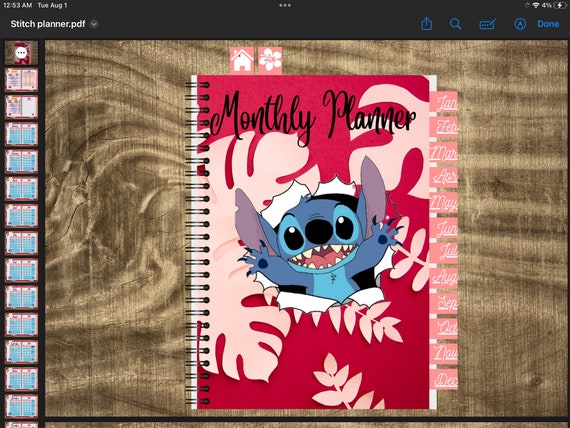Image resolution: width=570 pixels, height=428 pixels.
Task: Tap the Share icon in toolbar
Action: 426,24
